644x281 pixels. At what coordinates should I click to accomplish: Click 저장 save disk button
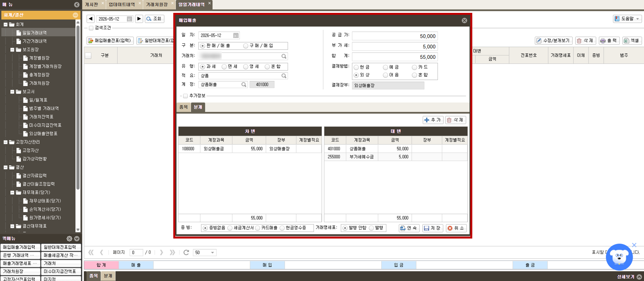[x=432, y=228]
